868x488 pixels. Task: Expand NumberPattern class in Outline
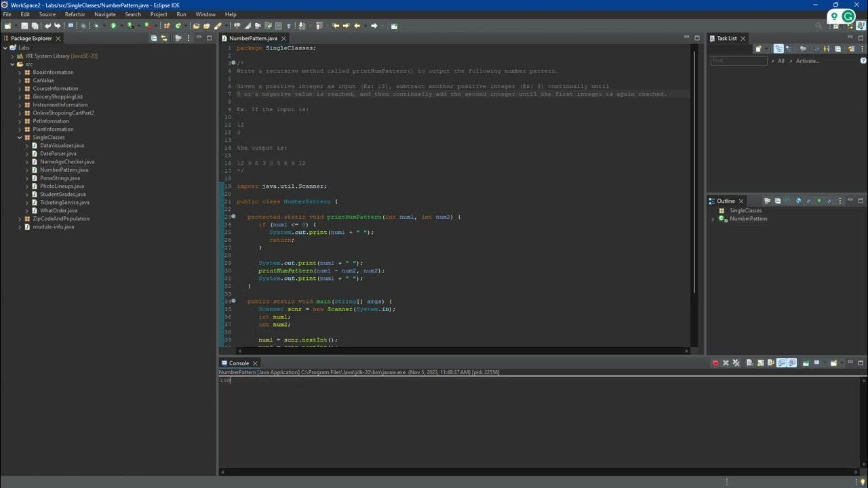coord(713,219)
